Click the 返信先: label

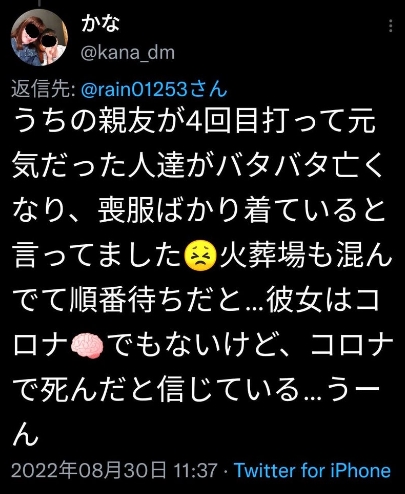pyautogui.click(x=43, y=89)
